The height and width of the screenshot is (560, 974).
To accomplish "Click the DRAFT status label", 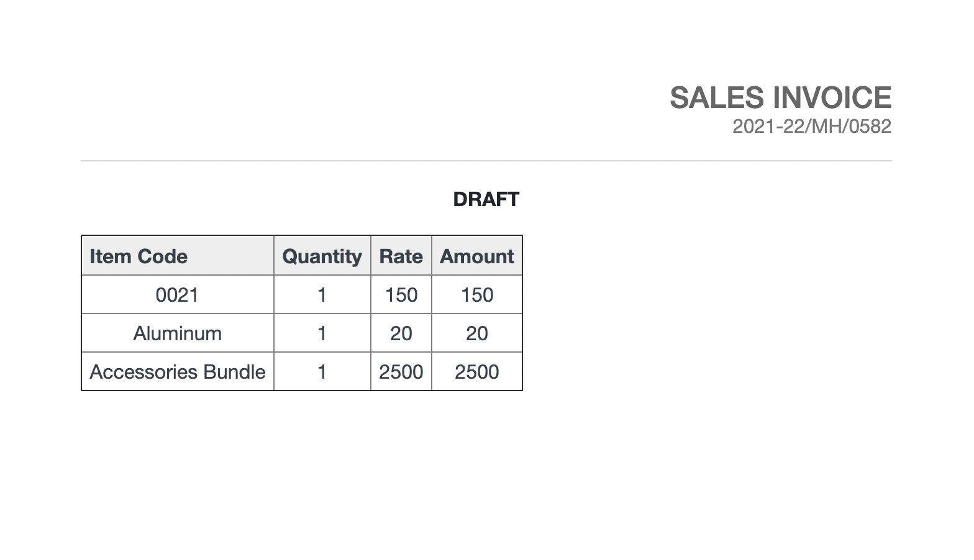I will (x=486, y=199).
